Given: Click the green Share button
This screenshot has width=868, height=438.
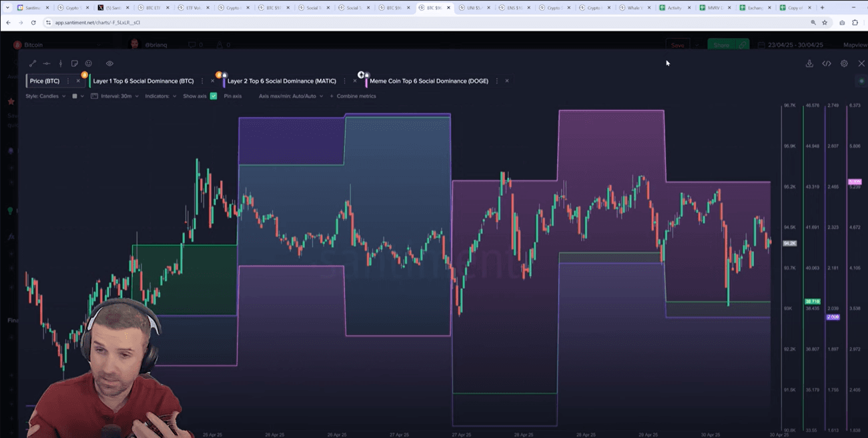Looking at the screenshot, I should click(x=721, y=45).
